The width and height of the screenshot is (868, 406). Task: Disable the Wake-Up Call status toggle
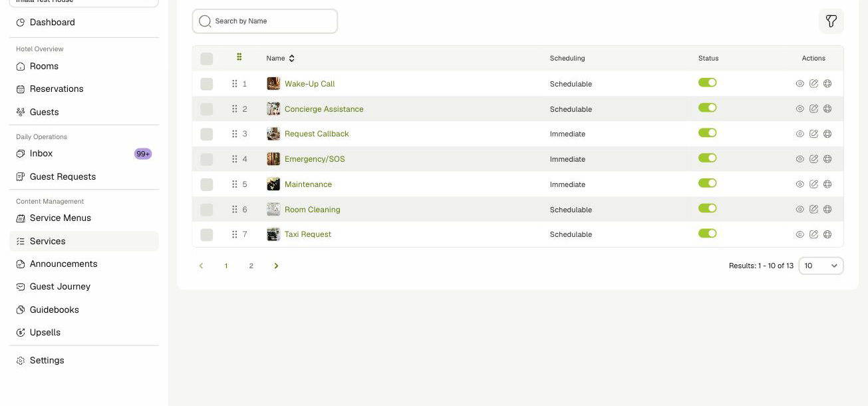707,83
